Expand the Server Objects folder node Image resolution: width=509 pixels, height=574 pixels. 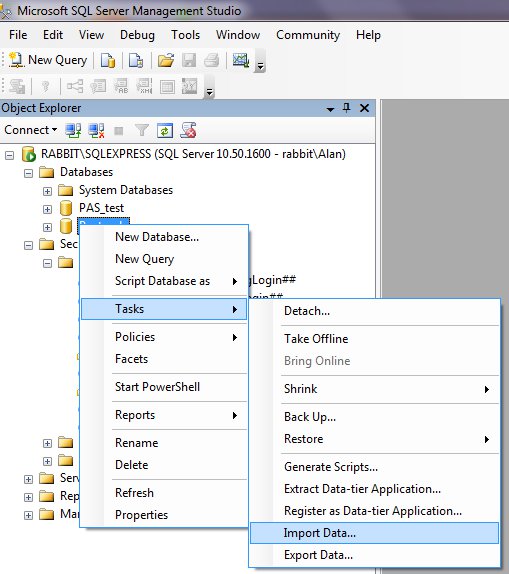[29, 479]
